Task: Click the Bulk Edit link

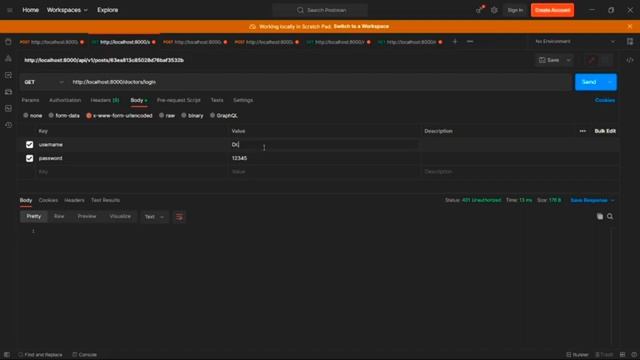Action: (x=605, y=131)
